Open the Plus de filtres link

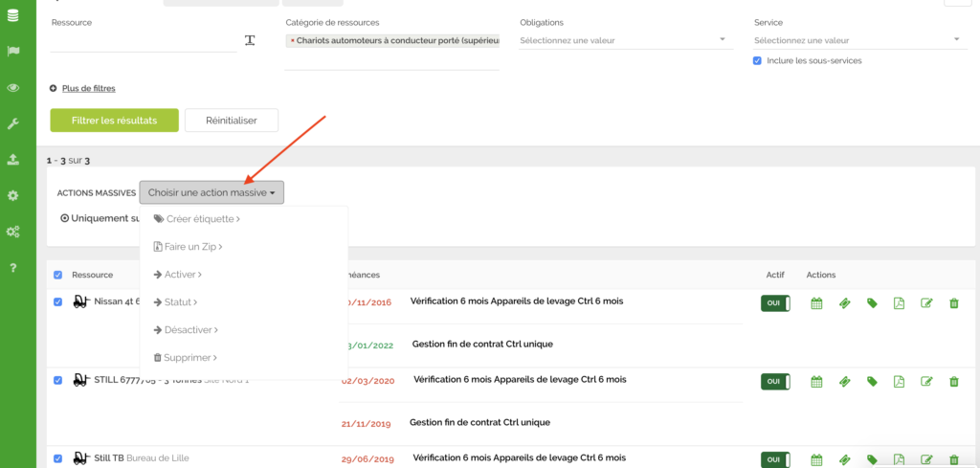tap(88, 88)
